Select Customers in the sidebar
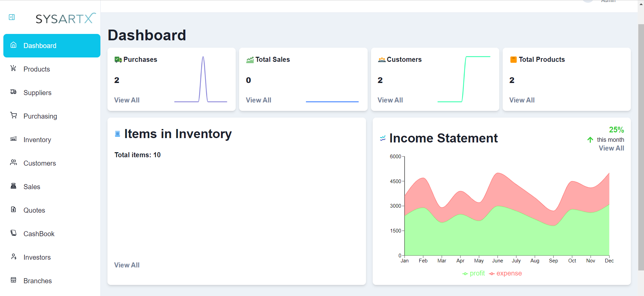Viewport: 644px width, 296px height. coord(52,163)
